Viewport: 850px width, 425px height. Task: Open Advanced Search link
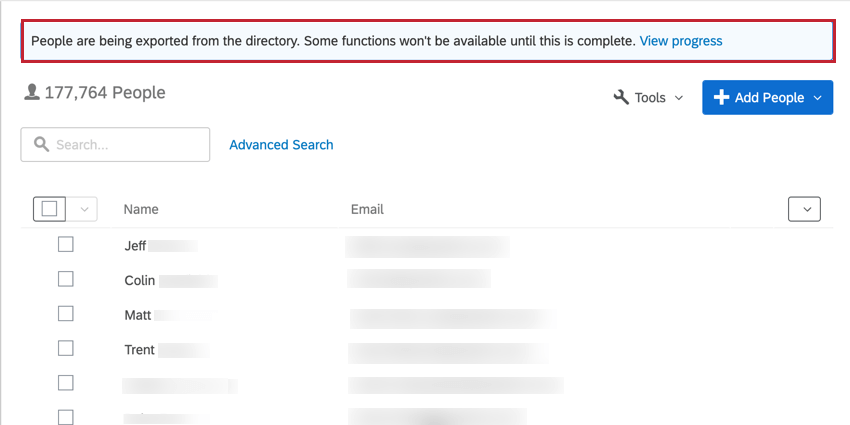point(281,145)
